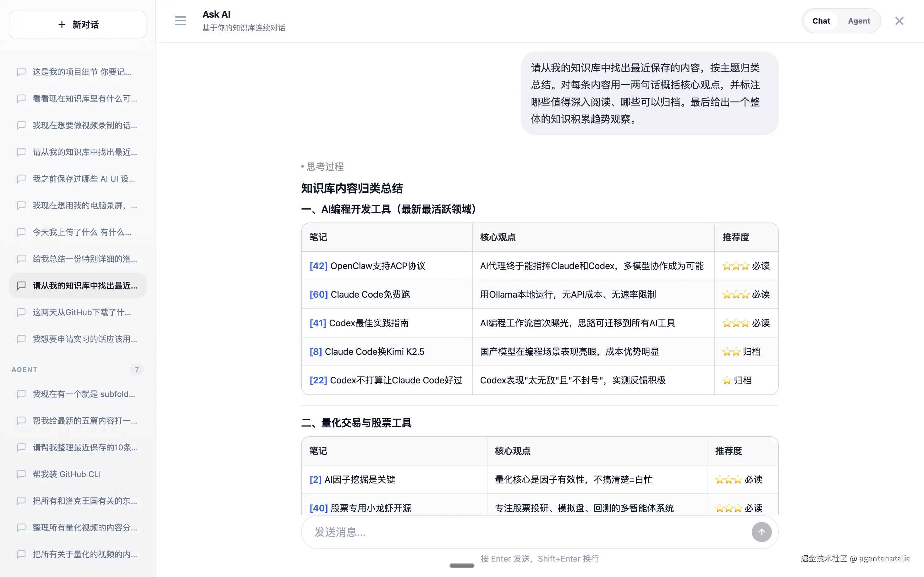Click chat icon beside 这是我的项目细节 conversation
Screen dimensions: 924x577
tap(21, 72)
